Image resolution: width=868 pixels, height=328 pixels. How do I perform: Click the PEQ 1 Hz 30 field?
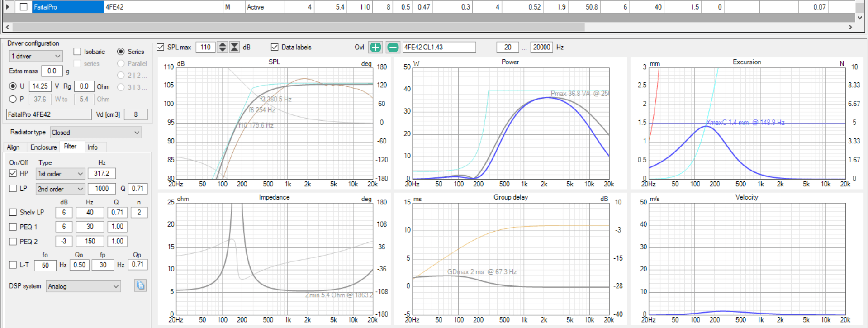pos(90,227)
